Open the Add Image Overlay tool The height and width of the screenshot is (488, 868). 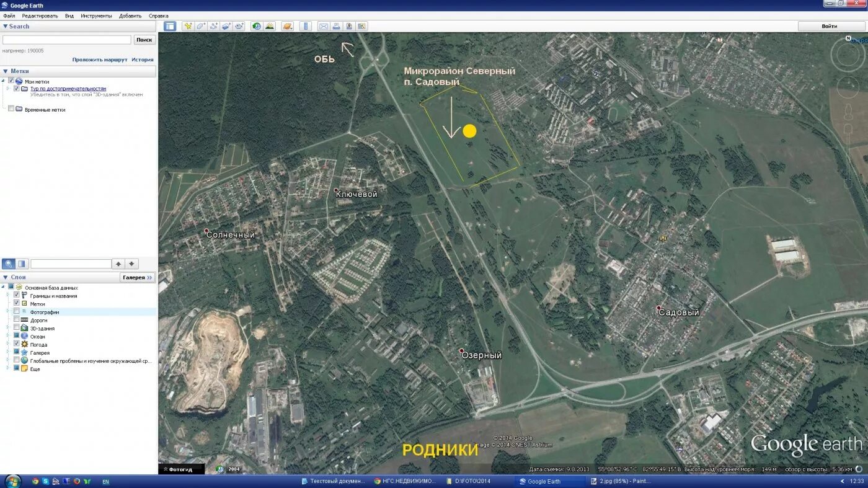pyautogui.click(x=226, y=26)
